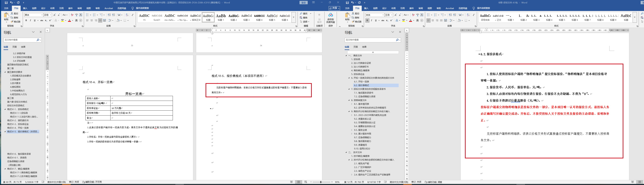Redo action in right Word window
The width and height of the screenshot is (644, 185).
coord(359,2)
